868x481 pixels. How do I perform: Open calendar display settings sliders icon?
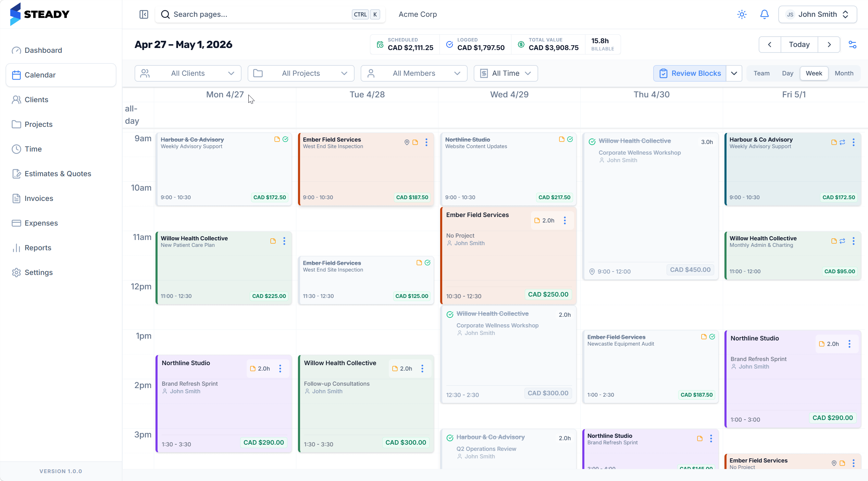click(853, 45)
